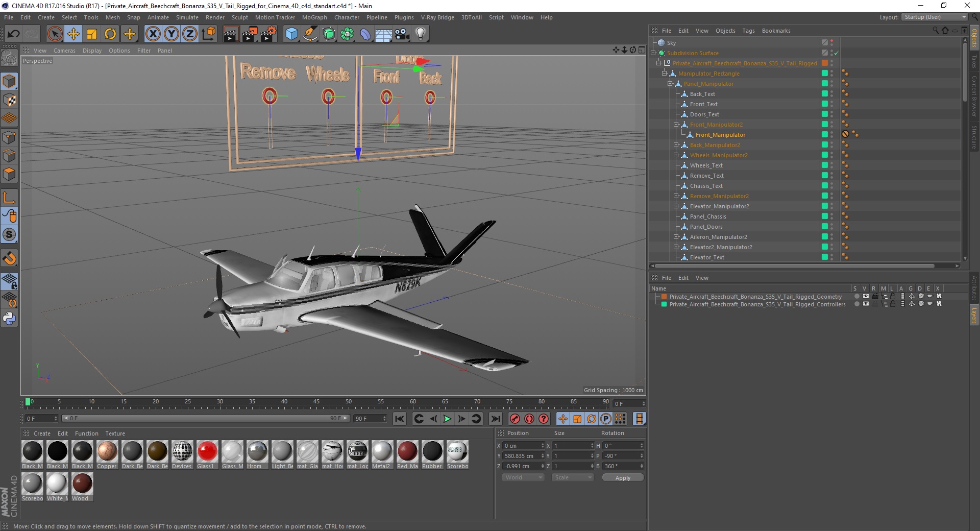Open the Scale mode dropdown
980x531 pixels.
[573, 477]
